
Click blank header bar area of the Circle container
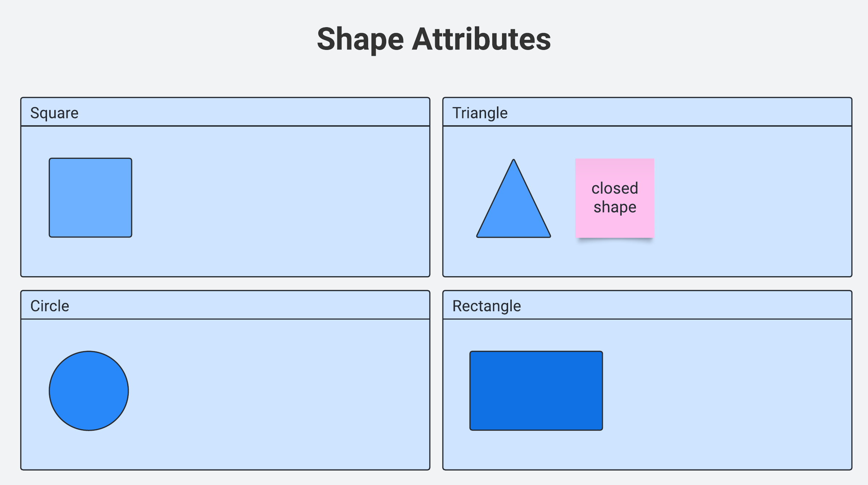point(253,305)
